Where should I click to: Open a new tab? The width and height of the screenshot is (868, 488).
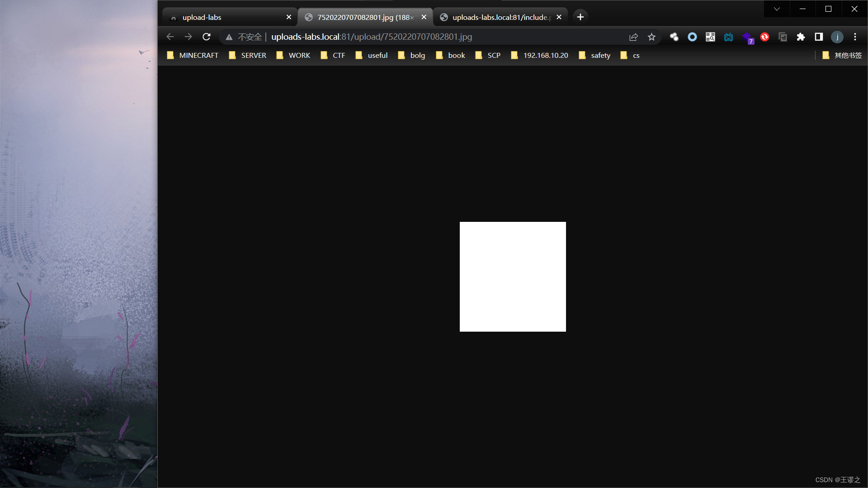click(x=580, y=17)
